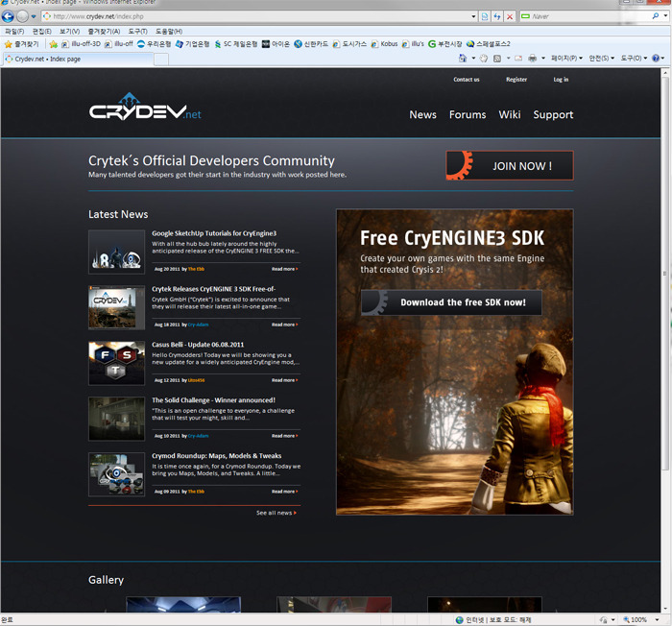This screenshot has width=672, height=626.
Task: Expand the Home button dropdown arrow
Action: click(x=473, y=59)
